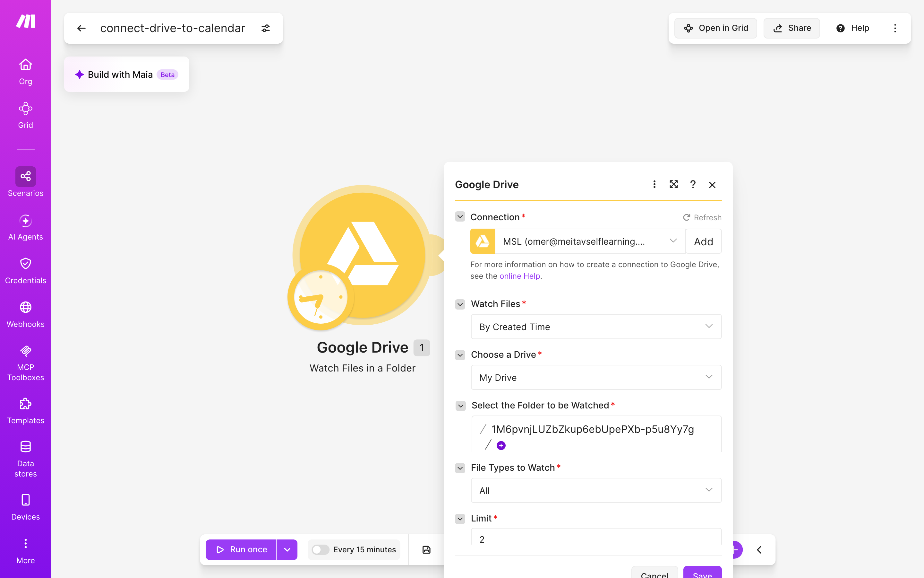Click the Every 15 minutes schedule label
The height and width of the screenshot is (578, 924).
point(364,550)
